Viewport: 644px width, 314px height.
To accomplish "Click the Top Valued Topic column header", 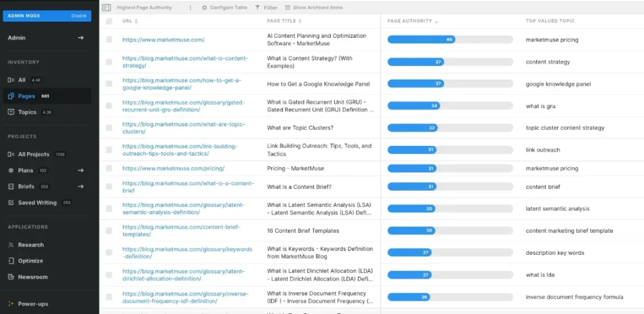I will coord(550,21).
